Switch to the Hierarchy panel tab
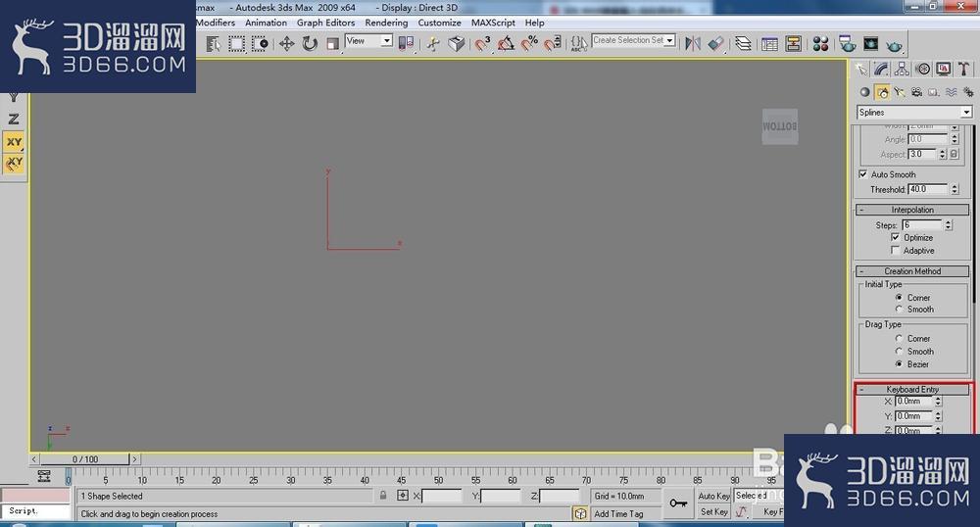The width and height of the screenshot is (980, 527). pos(902,69)
